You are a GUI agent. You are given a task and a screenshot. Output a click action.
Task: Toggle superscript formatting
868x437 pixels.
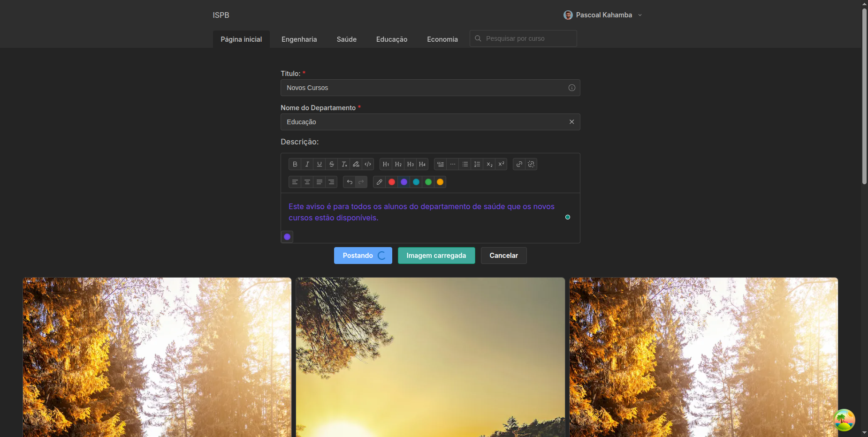501,164
